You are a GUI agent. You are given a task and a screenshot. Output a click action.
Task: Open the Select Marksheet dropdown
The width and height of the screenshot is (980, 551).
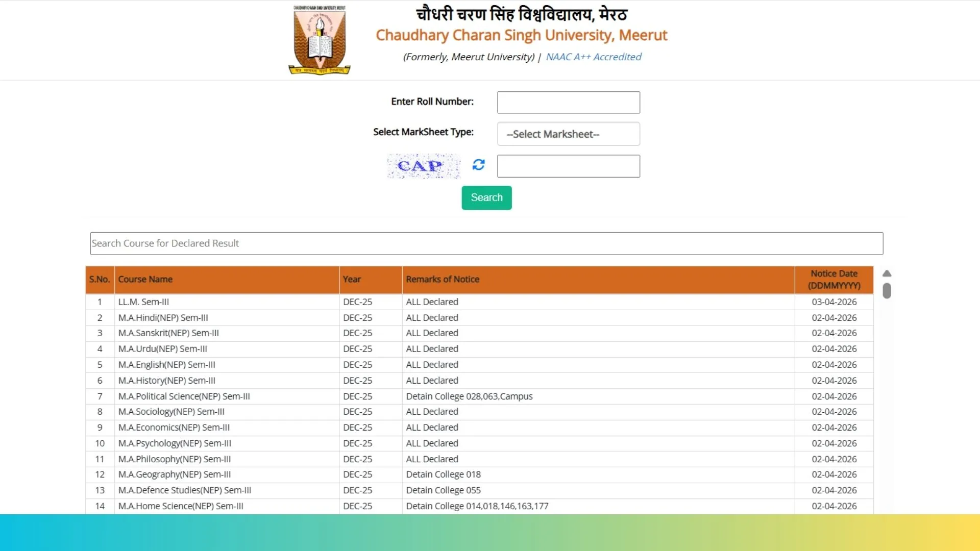coord(568,134)
